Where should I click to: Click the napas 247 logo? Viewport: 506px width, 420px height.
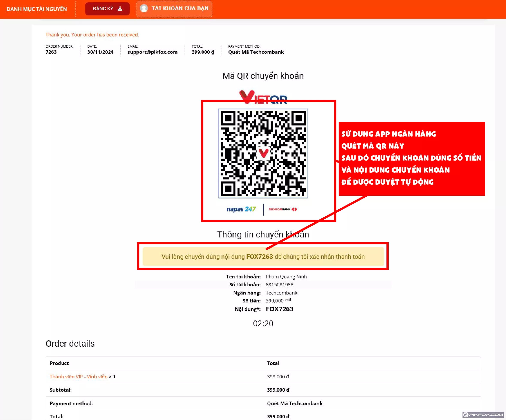241,209
